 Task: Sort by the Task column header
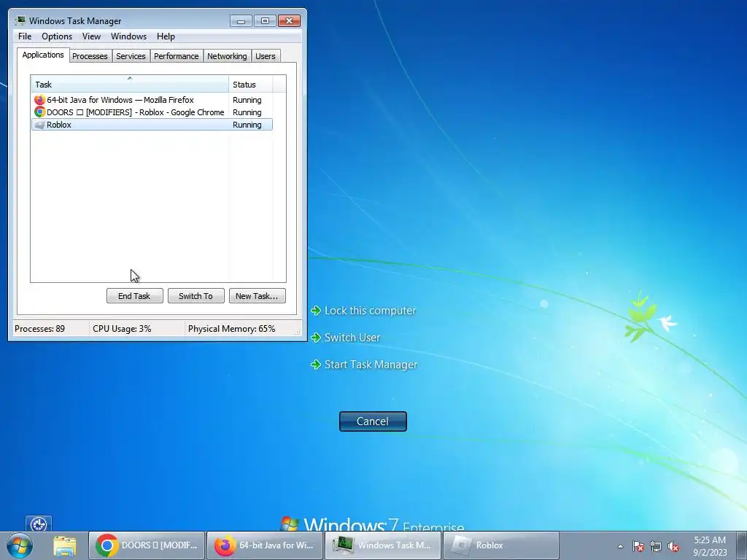[130, 84]
